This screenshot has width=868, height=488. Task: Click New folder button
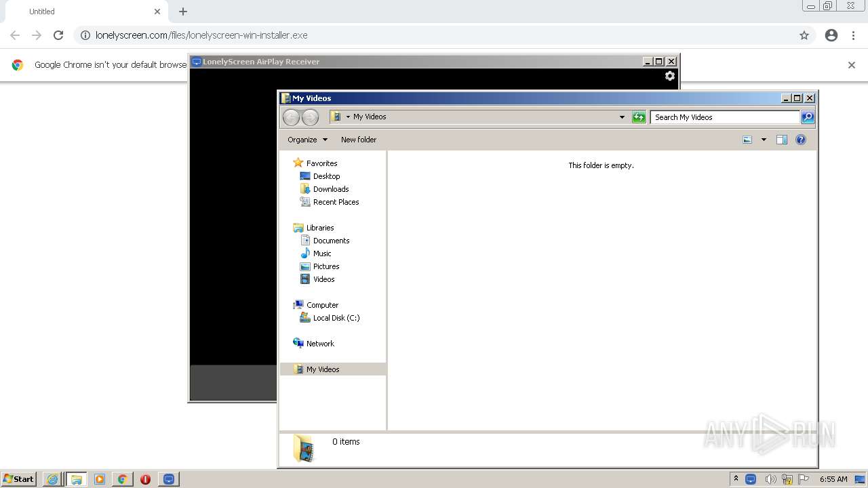tap(359, 140)
